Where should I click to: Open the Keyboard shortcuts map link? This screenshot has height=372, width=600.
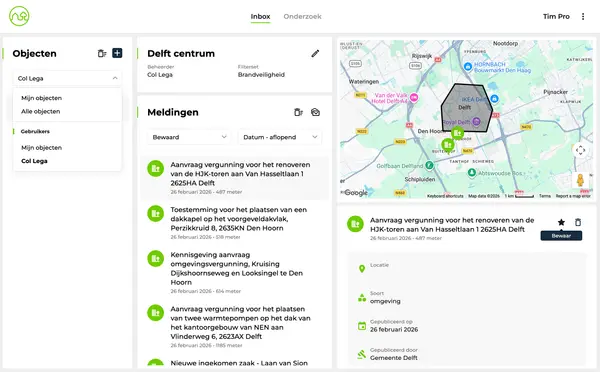coord(445,196)
